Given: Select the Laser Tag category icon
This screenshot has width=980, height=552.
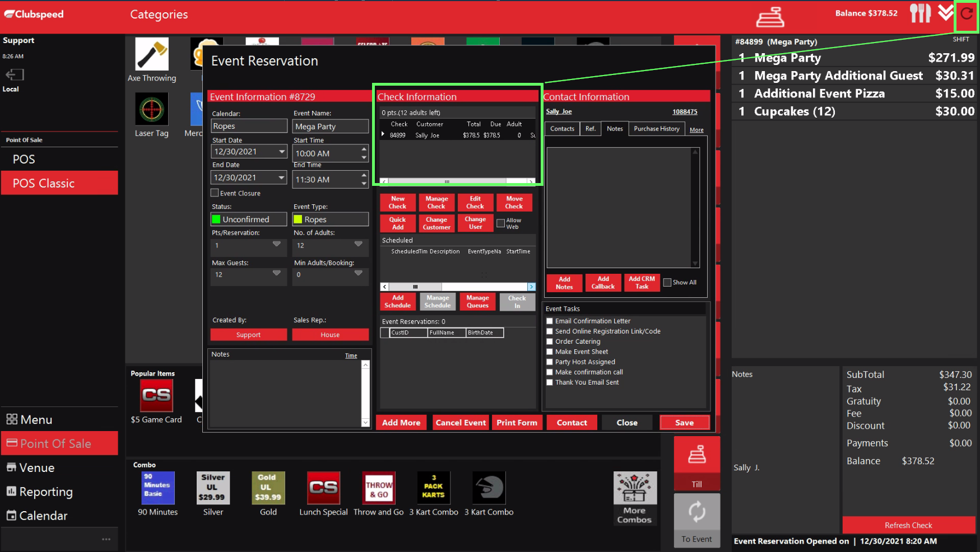Looking at the screenshot, I should [x=151, y=109].
